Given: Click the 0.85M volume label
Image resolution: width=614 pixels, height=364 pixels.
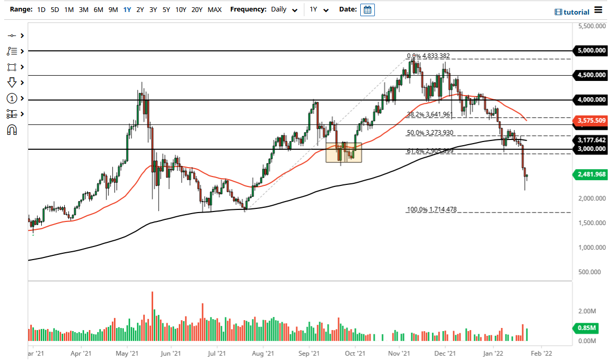Looking at the screenshot, I should coord(586,328).
